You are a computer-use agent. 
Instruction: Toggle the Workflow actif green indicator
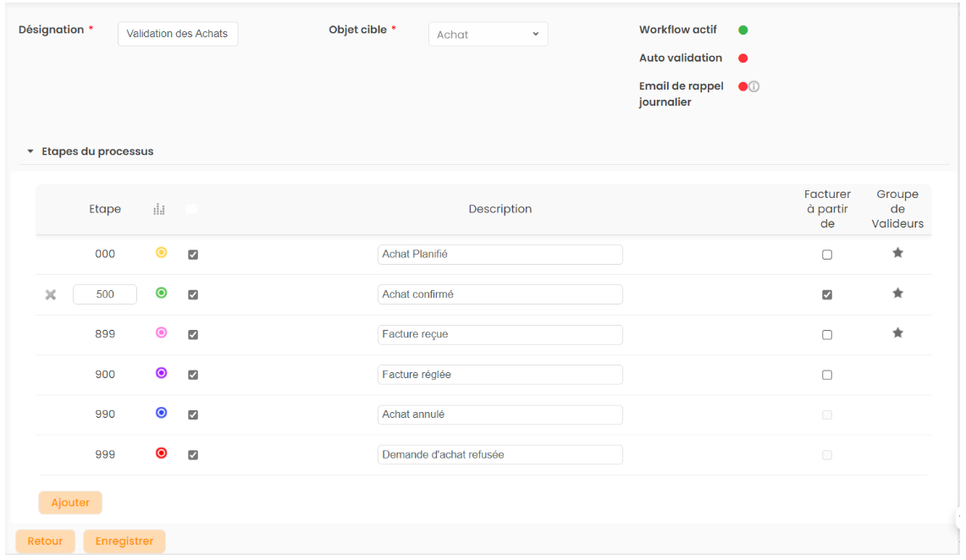742,30
